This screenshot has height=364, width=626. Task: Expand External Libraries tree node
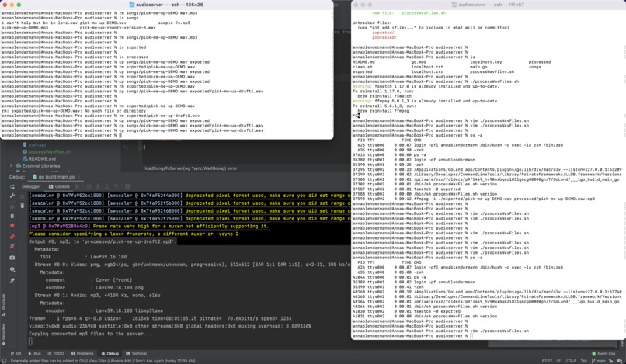click(11, 165)
